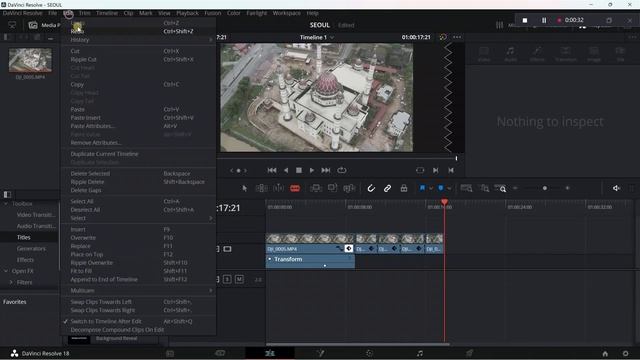Mute audio with the speaker icon

pos(616,188)
